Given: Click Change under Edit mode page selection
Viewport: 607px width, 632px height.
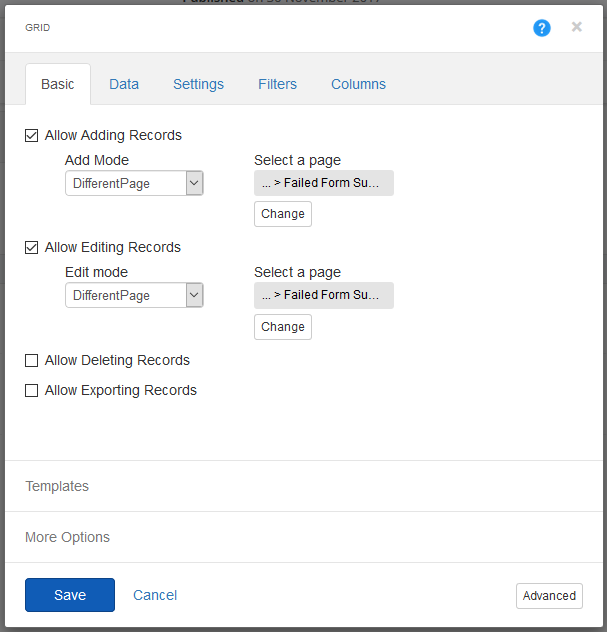Looking at the screenshot, I should pos(283,327).
